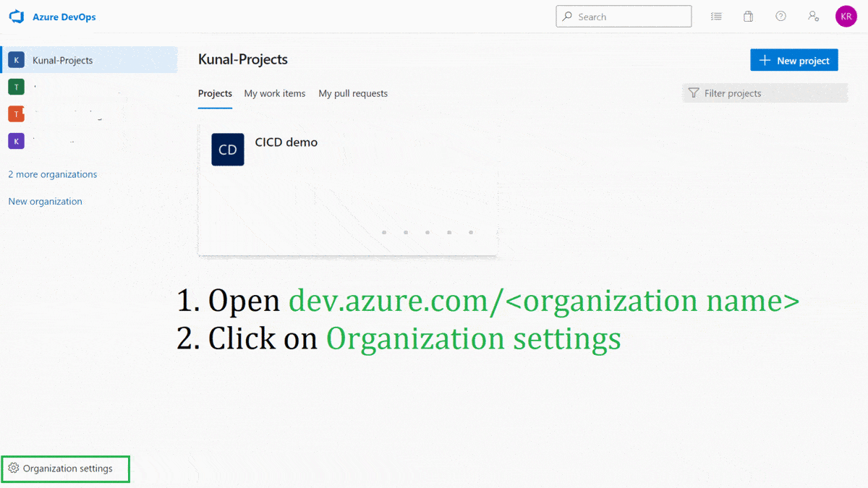868x488 pixels.
Task: Click the blue K organization badge icon
Action: click(16, 60)
